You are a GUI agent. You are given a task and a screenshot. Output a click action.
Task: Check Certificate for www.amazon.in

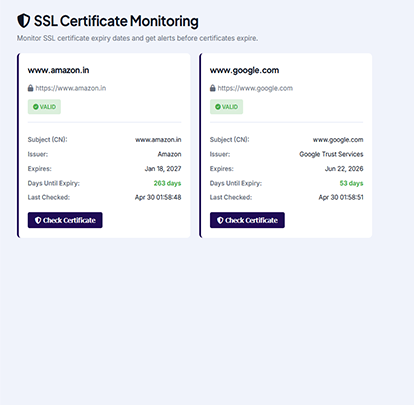(x=65, y=220)
